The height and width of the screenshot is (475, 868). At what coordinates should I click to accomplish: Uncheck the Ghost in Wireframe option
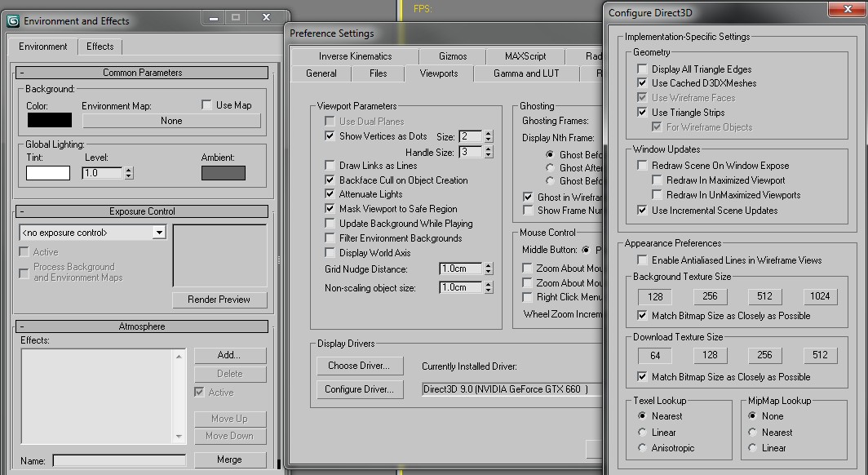[x=527, y=196]
